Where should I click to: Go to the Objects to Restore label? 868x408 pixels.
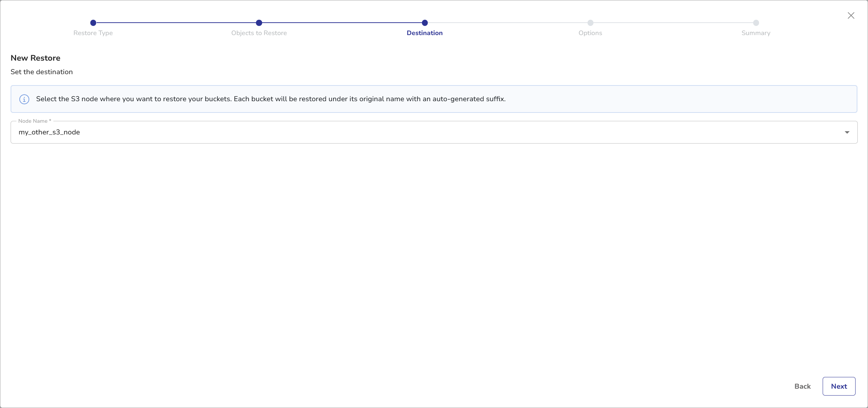(259, 33)
